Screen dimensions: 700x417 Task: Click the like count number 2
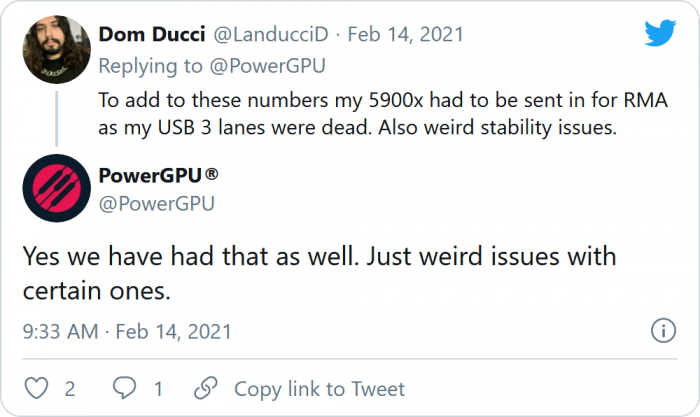click(x=69, y=388)
